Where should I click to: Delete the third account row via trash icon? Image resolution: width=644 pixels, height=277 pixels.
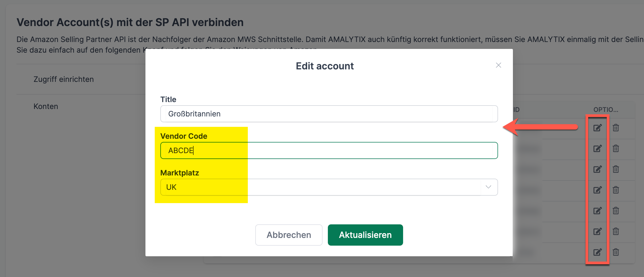click(x=616, y=169)
